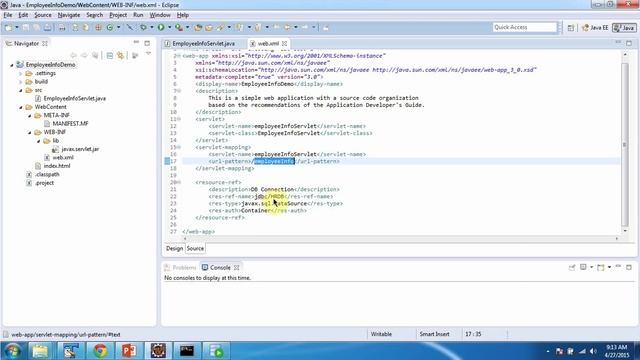Collapse the WebContent folder
This screenshot has width=640, height=360.
(x=21, y=107)
